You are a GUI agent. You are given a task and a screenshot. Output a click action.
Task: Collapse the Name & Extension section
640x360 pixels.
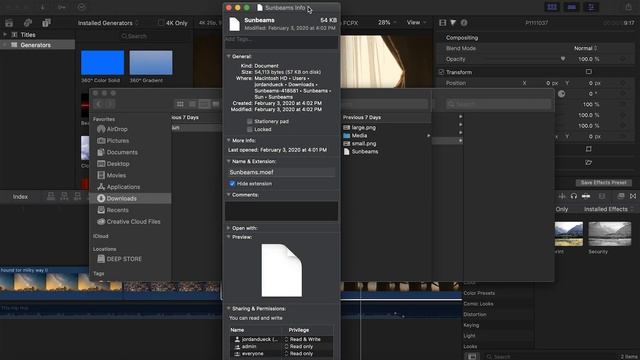tap(229, 161)
